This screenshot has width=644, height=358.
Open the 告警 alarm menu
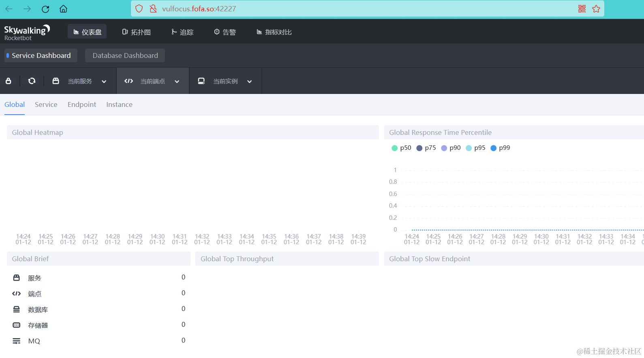tap(225, 32)
